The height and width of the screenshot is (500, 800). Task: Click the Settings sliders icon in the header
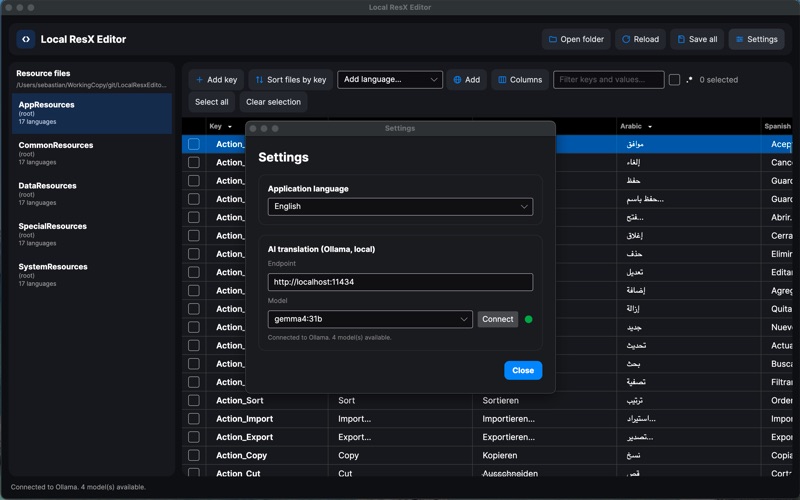point(739,39)
